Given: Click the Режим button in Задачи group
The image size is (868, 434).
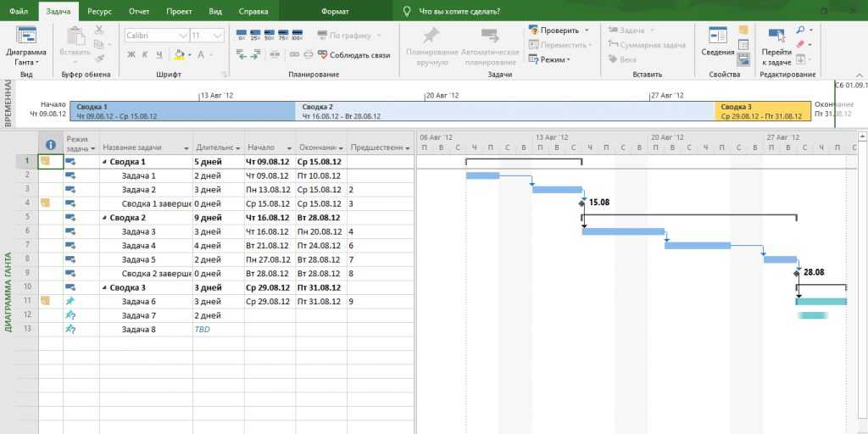Looking at the screenshot, I should coord(549,59).
